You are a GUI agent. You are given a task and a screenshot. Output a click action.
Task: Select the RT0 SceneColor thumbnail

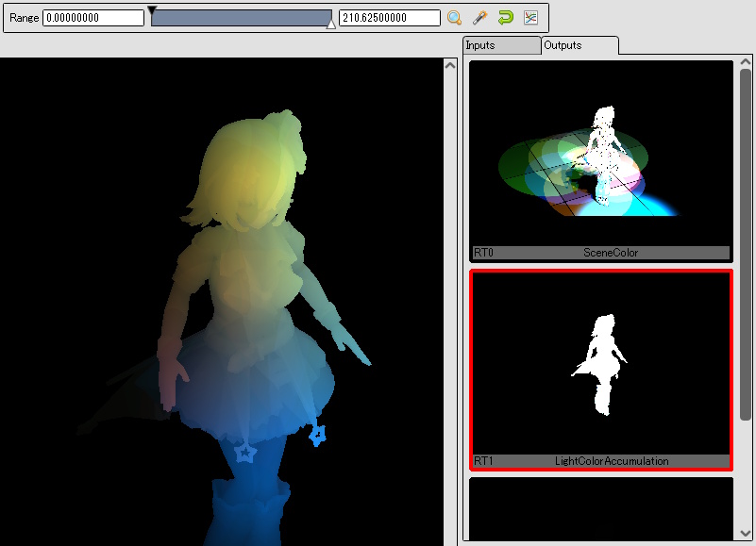(601, 161)
